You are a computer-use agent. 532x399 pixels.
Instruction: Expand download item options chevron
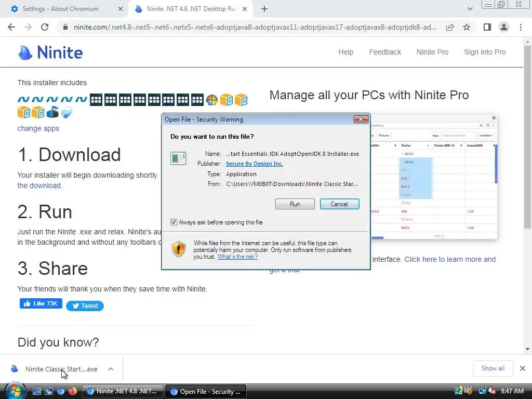(x=111, y=369)
